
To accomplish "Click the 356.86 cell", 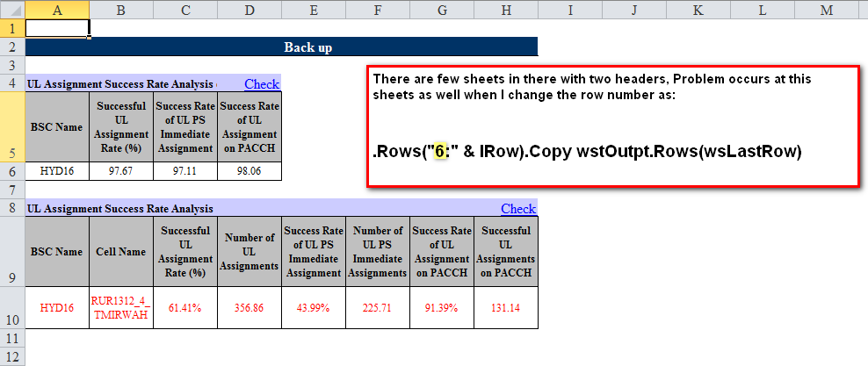I will 250,308.
